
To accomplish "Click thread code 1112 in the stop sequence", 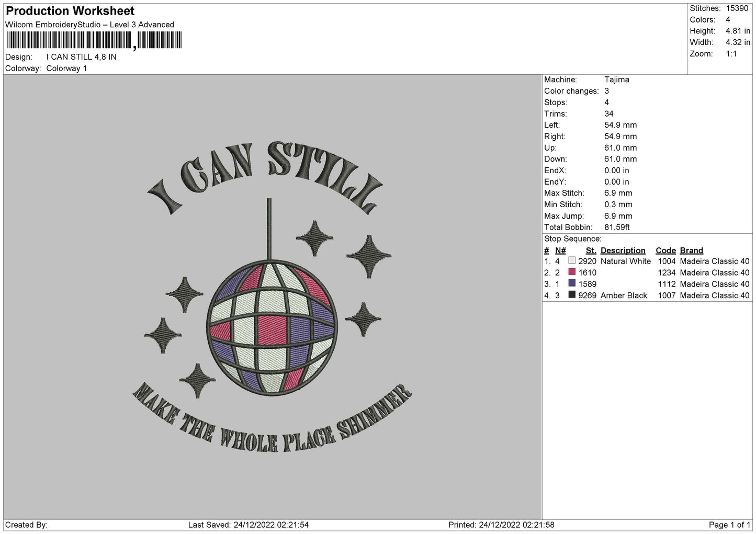I will tap(667, 284).
